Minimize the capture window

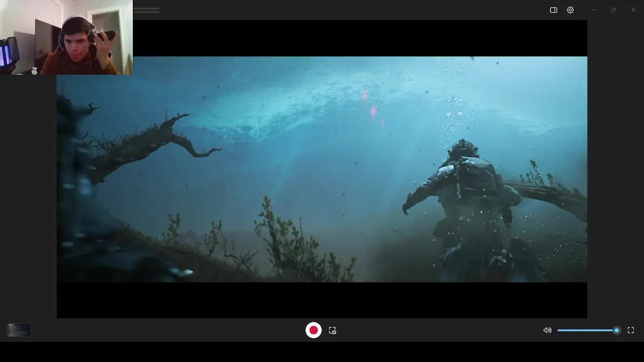593,10
